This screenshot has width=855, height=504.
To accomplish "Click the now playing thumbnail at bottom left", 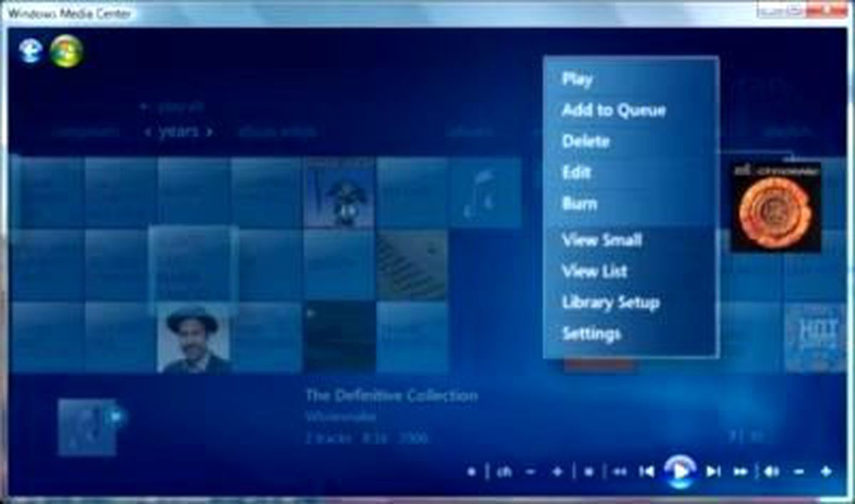I will coord(87,427).
